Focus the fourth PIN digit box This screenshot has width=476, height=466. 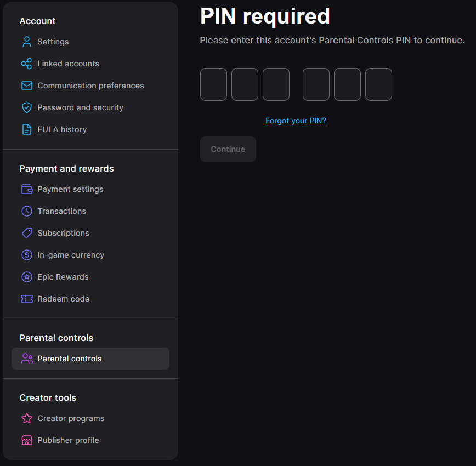coord(316,84)
